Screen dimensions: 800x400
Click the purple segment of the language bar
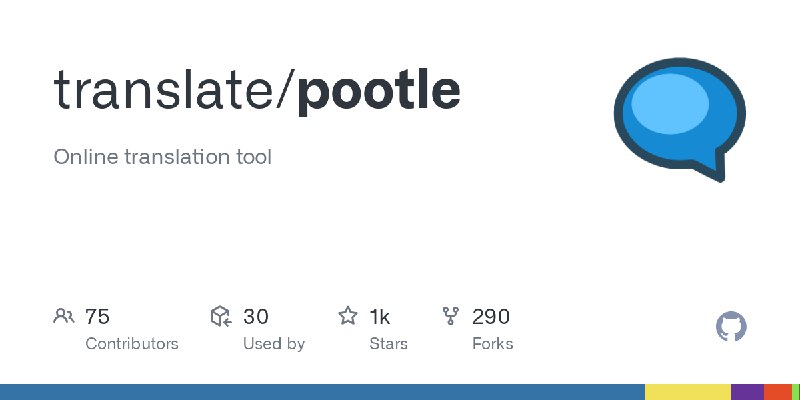[x=747, y=392]
